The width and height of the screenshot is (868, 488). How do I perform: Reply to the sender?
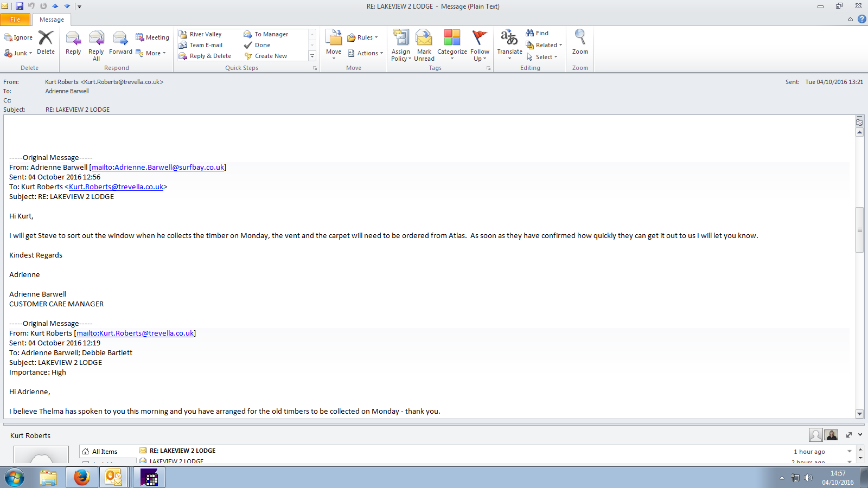click(73, 43)
